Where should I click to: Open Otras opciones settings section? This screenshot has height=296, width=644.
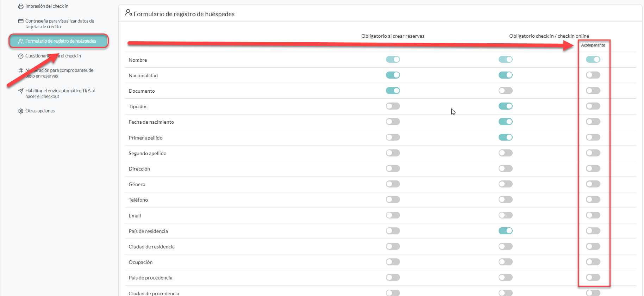[40, 111]
